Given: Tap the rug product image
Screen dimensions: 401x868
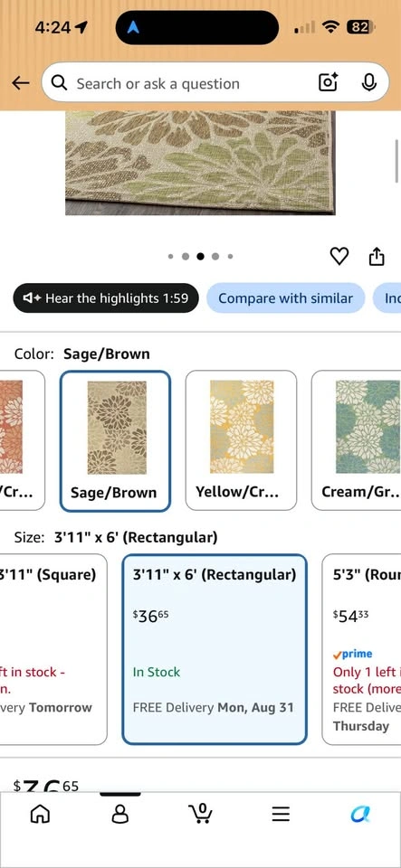Looking at the screenshot, I should 201,163.
